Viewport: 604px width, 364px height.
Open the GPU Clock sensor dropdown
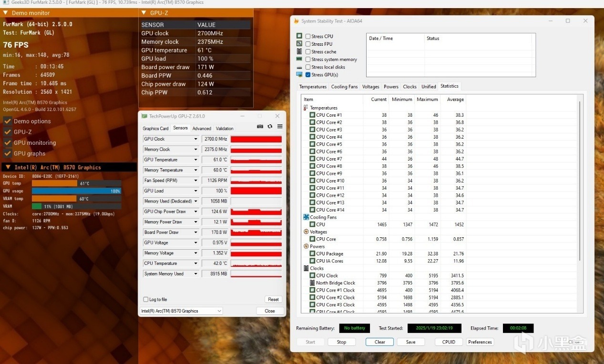(195, 139)
